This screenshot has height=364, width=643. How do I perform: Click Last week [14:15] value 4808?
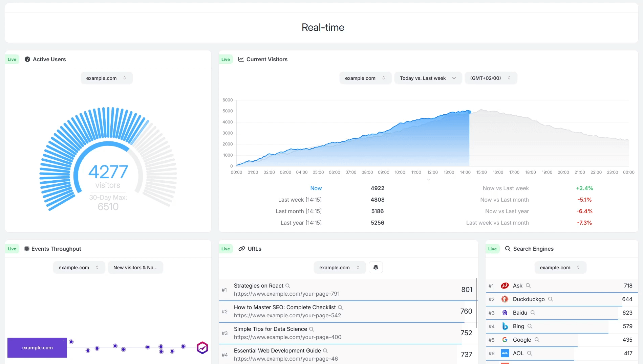(378, 200)
